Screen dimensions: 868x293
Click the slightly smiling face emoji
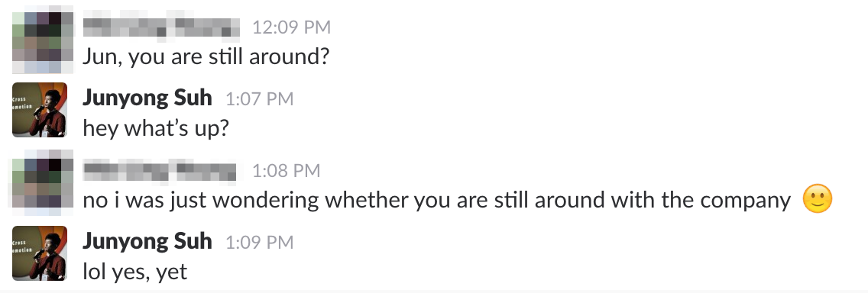pyautogui.click(x=817, y=199)
